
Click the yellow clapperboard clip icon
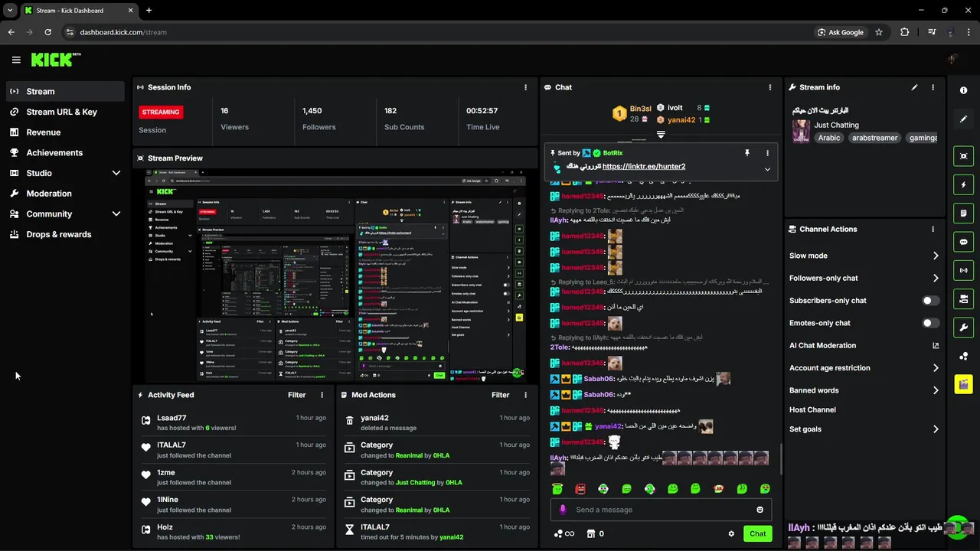[963, 383]
